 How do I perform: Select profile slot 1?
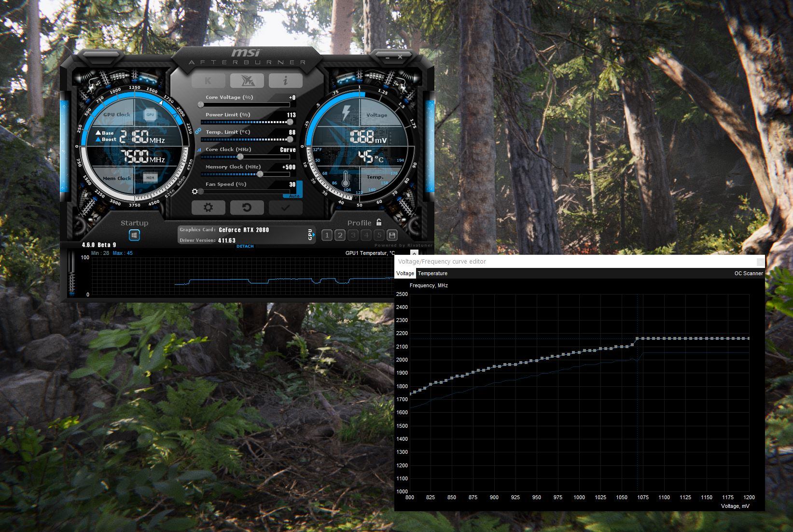327,235
